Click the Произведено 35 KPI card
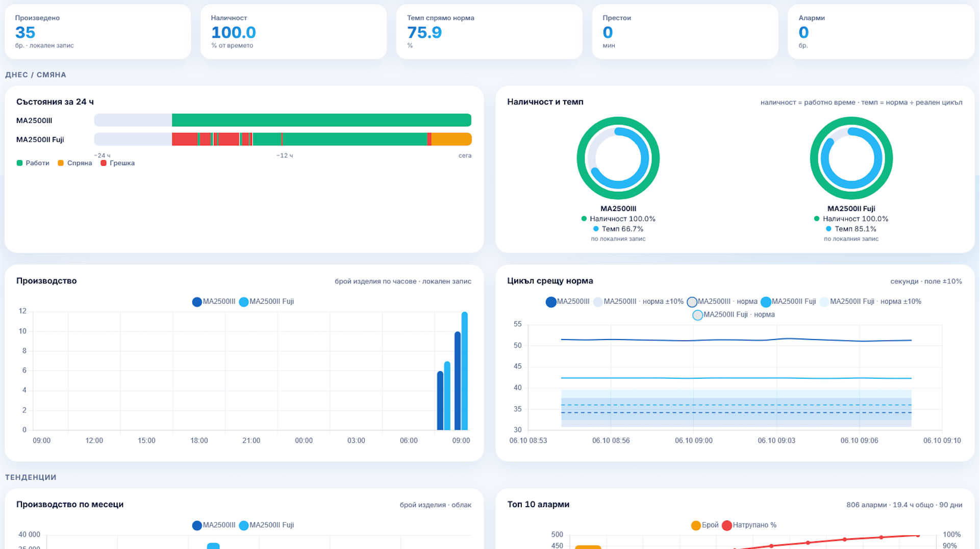 (x=98, y=32)
